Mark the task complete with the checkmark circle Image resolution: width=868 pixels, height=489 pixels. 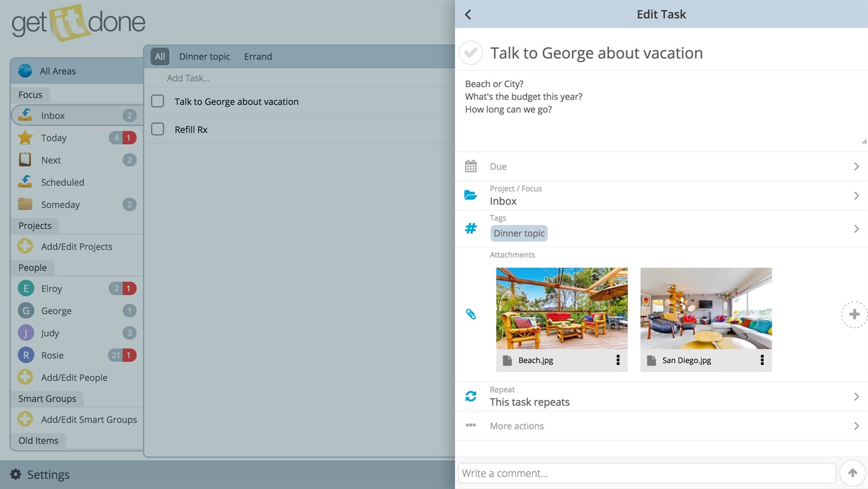coord(471,53)
